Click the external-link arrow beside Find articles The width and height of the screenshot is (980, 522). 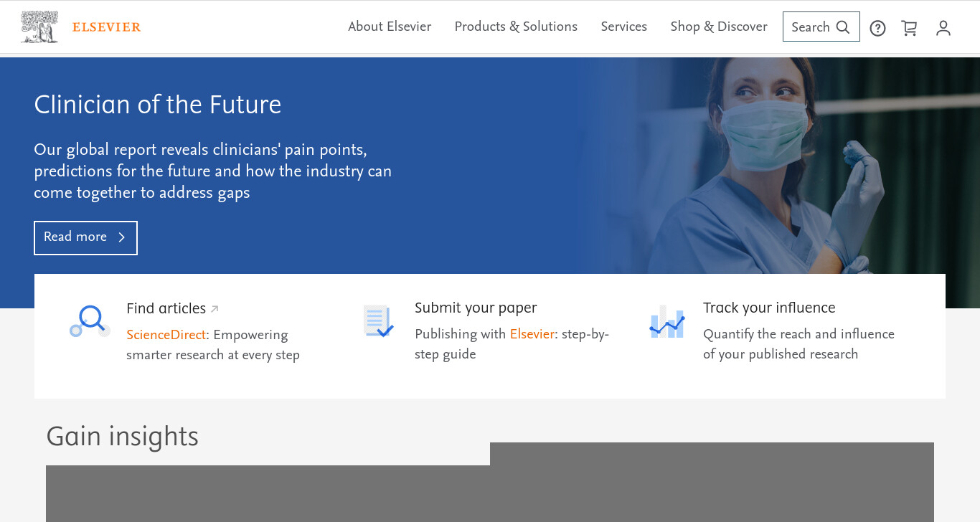214,309
